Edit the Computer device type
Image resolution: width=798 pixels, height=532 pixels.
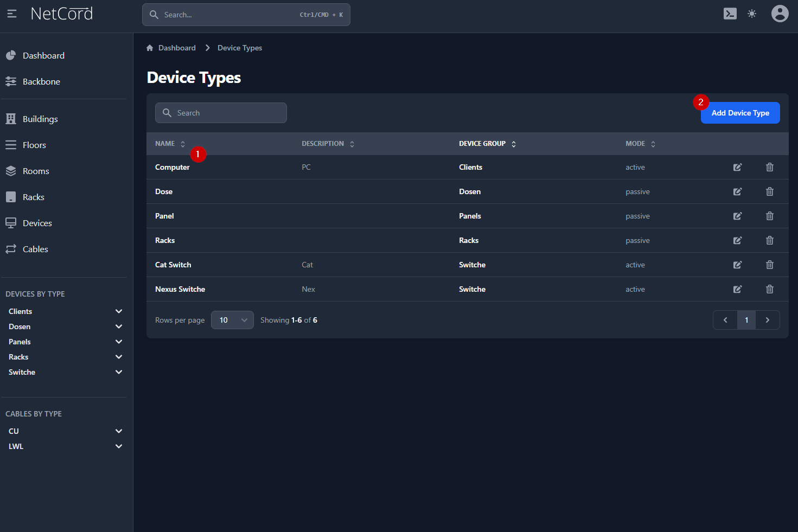[737, 167]
